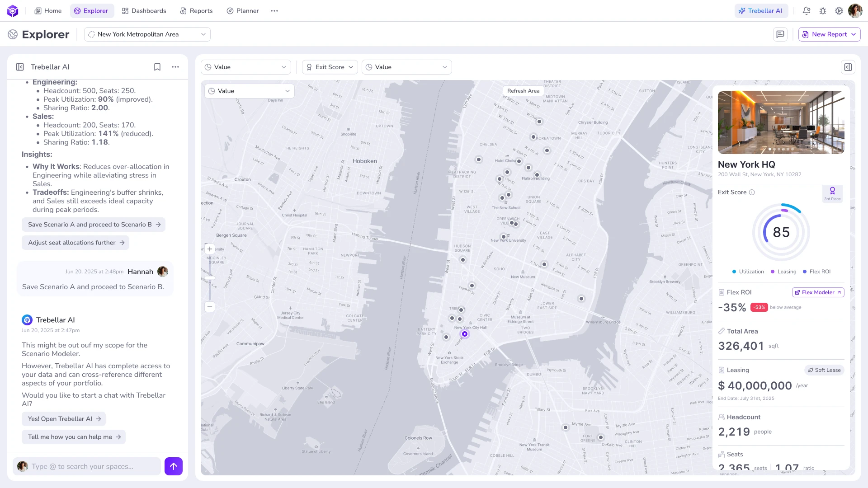Screen dimensions: 868x488
Task: Zoom in on the map
Action: (210, 249)
